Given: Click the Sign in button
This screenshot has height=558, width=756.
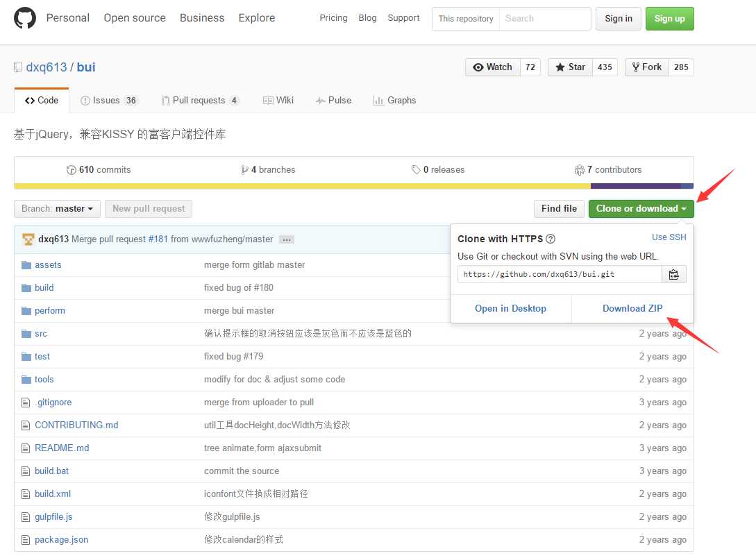Looking at the screenshot, I should click(618, 19).
